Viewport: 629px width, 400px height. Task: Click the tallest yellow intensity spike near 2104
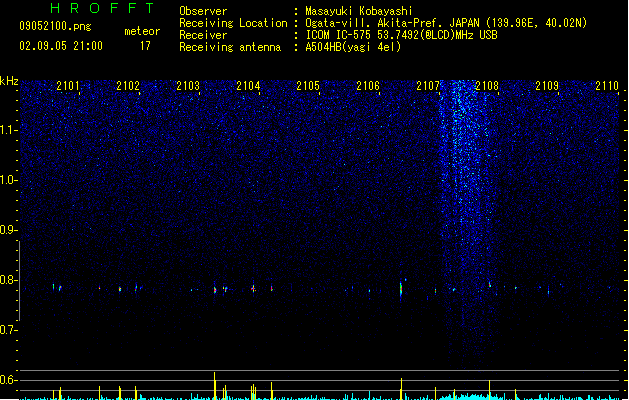pyautogui.click(x=215, y=386)
